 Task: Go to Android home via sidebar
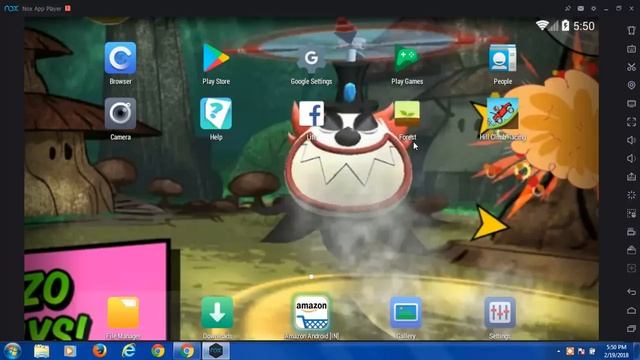631,310
